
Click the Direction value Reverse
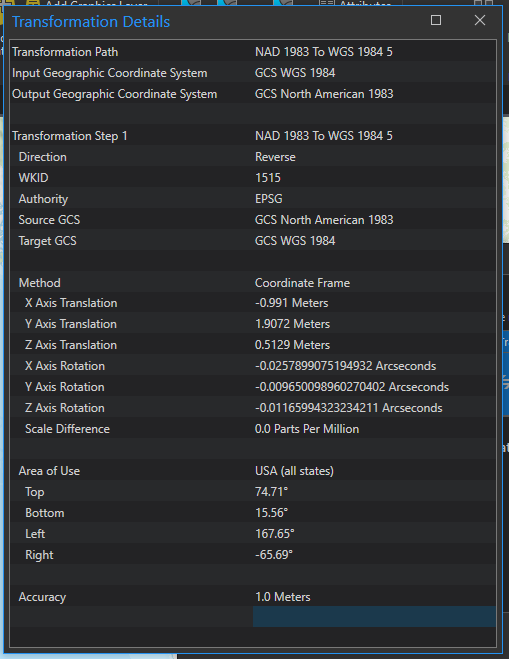pos(275,157)
